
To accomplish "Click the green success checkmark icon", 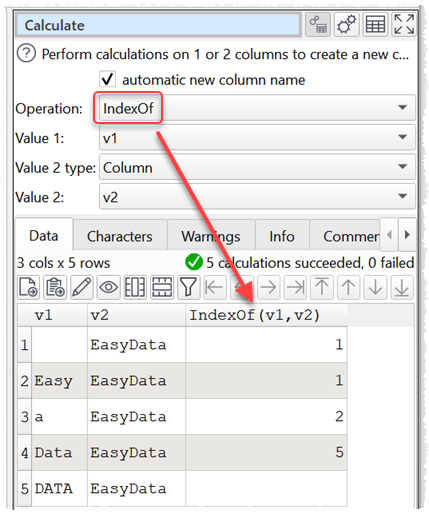I will (x=194, y=262).
